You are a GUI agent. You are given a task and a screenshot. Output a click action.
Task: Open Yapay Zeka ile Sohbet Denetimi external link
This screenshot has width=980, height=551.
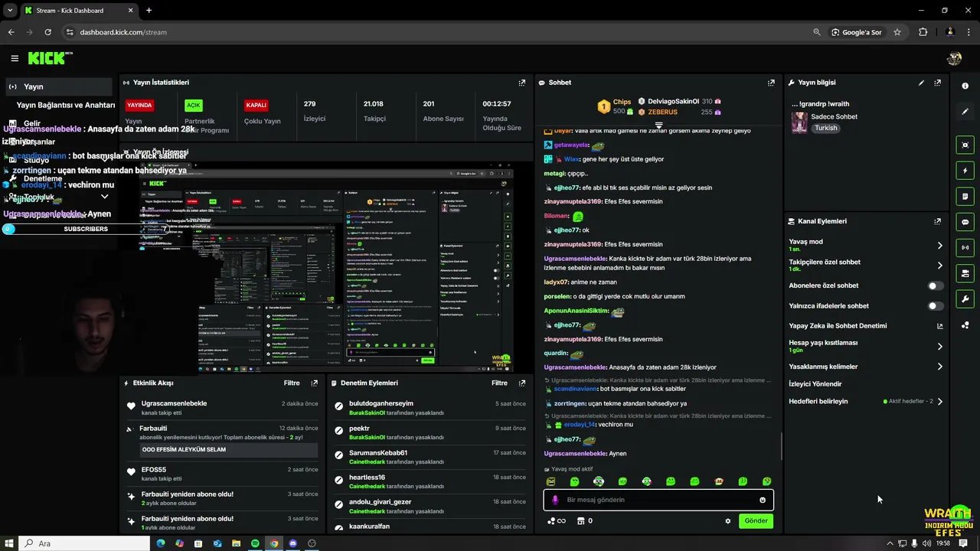(x=939, y=326)
